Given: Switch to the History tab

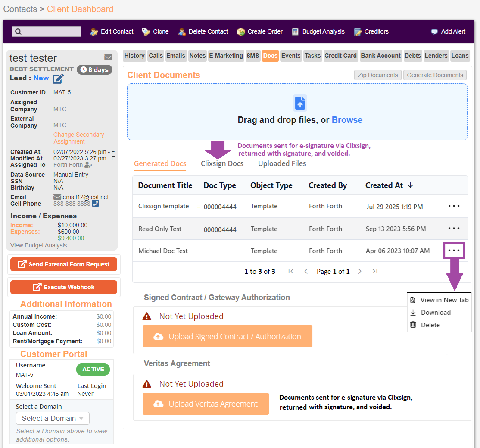Looking at the screenshot, I should coord(134,56).
